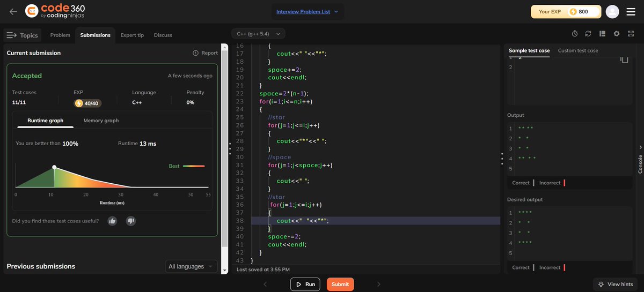Change the editor layout icon
The height and width of the screenshot is (292, 644).
602,34
